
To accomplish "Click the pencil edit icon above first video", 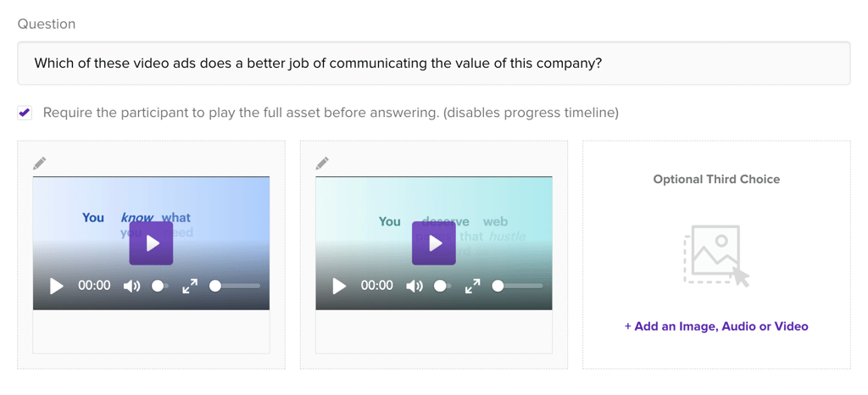I will (39, 164).
